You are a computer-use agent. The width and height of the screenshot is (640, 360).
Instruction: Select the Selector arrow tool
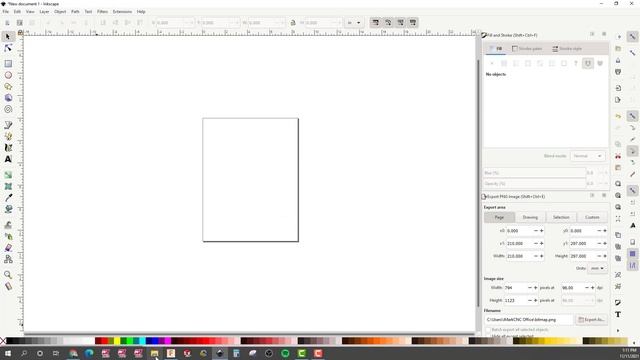8,37
